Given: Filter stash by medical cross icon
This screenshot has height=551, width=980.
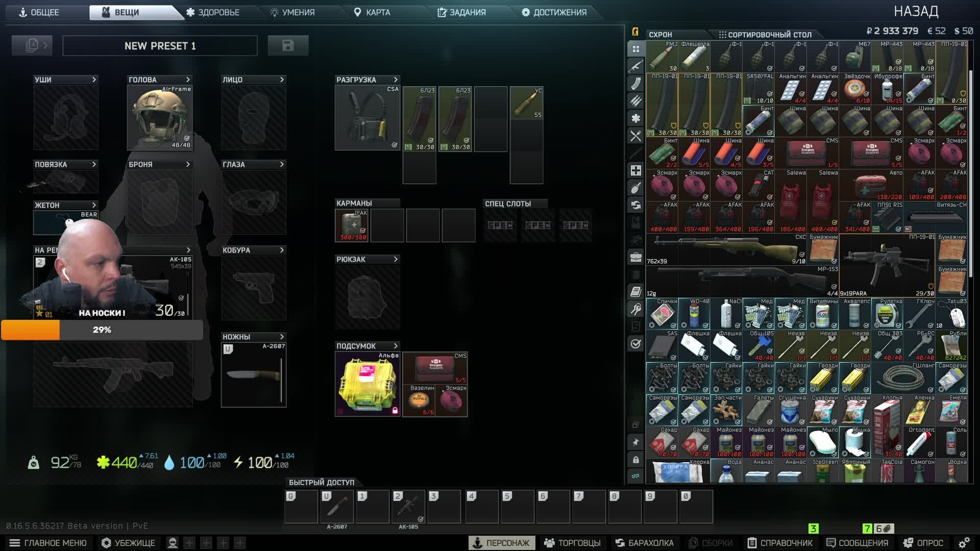Looking at the screenshot, I should (x=635, y=170).
